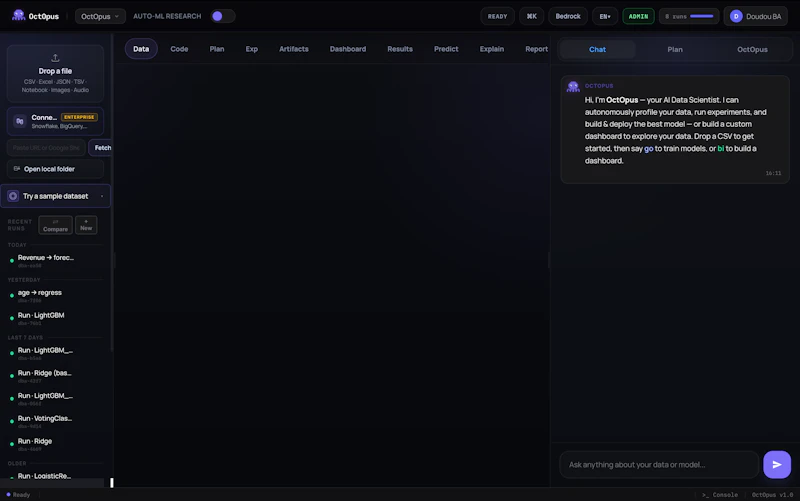
Task: Open the Exp tab
Action: click(252, 49)
